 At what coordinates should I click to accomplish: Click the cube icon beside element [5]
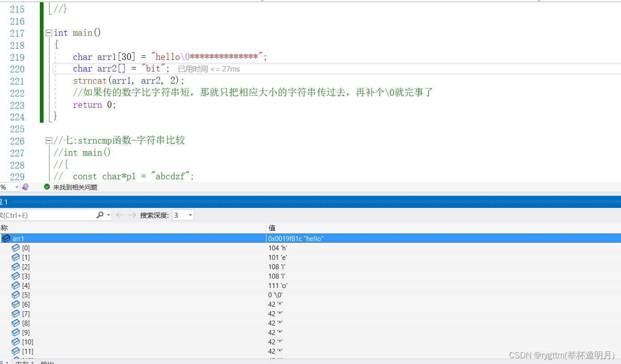click(16, 295)
